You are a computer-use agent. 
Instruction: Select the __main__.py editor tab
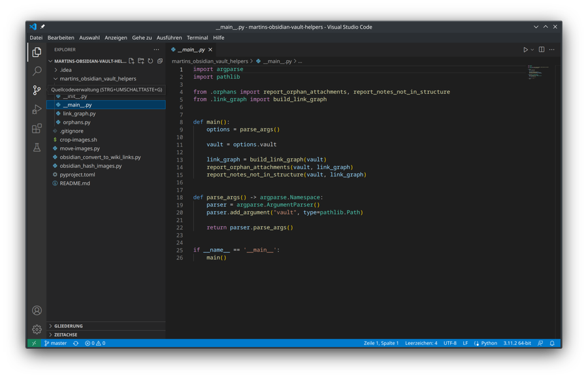tap(191, 50)
